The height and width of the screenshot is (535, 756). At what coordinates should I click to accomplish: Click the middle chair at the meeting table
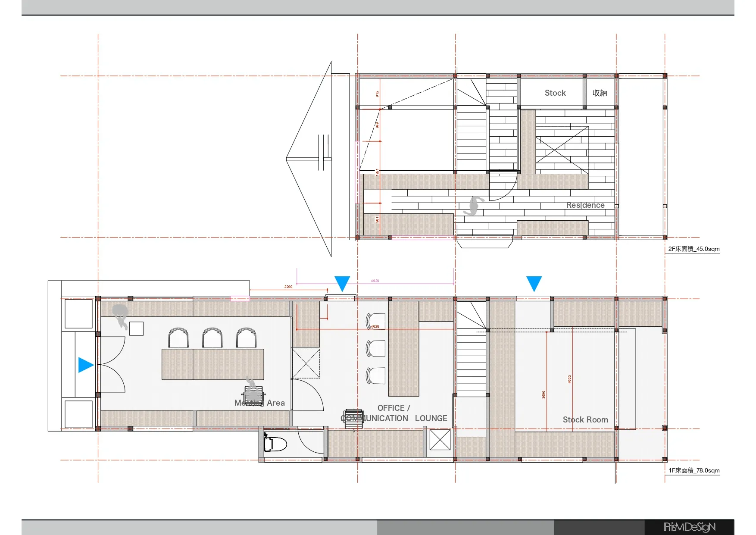pos(212,338)
